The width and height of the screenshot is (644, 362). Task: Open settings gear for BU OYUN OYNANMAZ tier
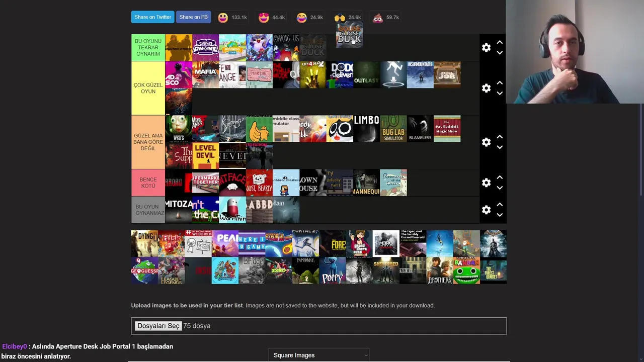pos(486,210)
